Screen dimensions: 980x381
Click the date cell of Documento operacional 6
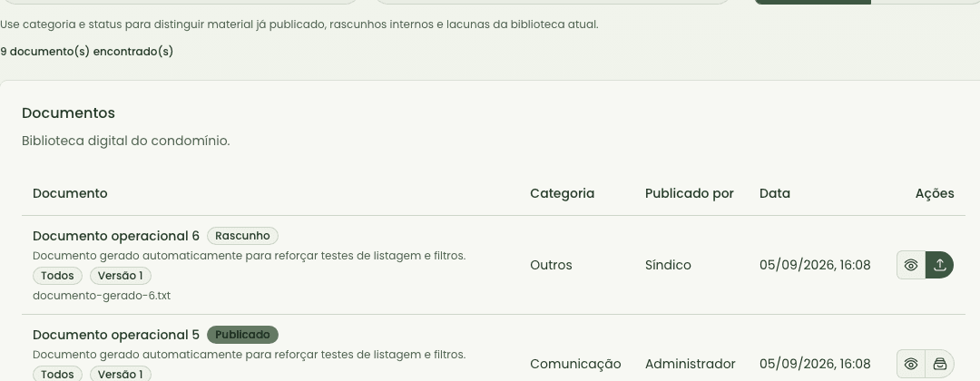tap(815, 265)
